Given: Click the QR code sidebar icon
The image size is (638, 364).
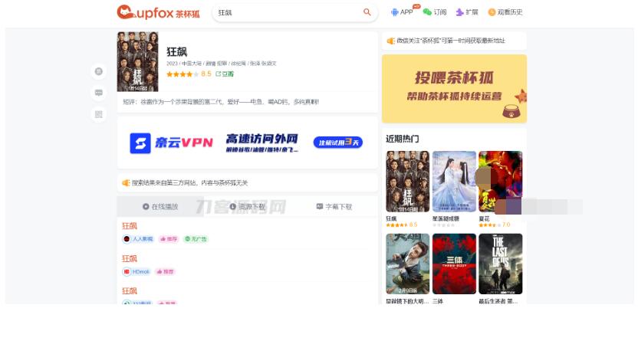Looking at the screenshot, I should [x=98, y=114].
